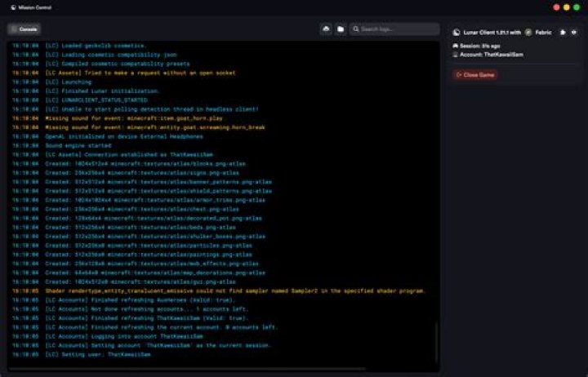Click the magnifier icon in search box
The height and width of the screenshot is (377, 588).
356,29
